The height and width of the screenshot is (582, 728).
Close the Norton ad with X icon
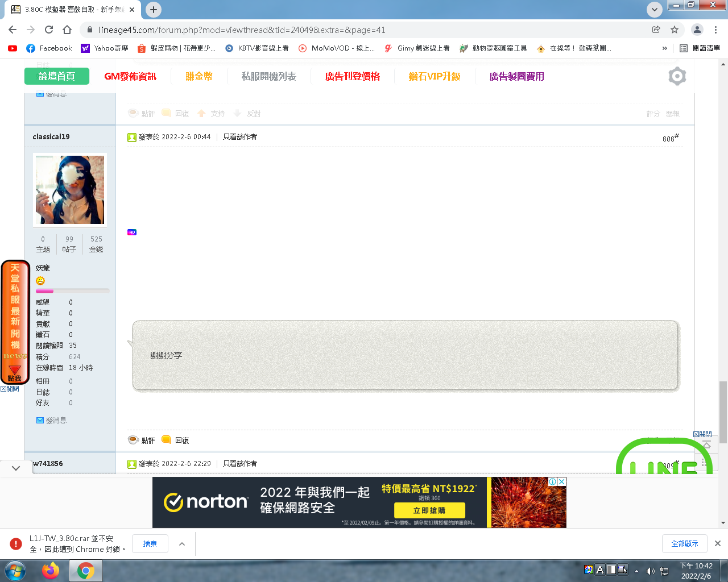tap(562, 481)
